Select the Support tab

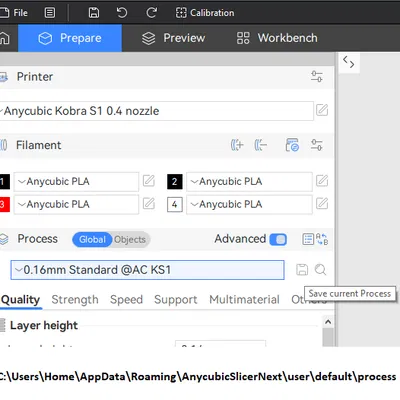click(x=176, y=300)
